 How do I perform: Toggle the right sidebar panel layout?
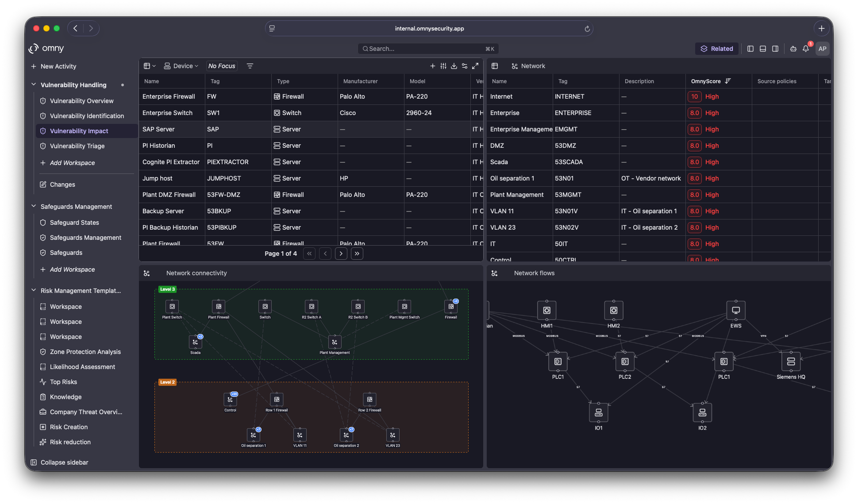[775, 49]
